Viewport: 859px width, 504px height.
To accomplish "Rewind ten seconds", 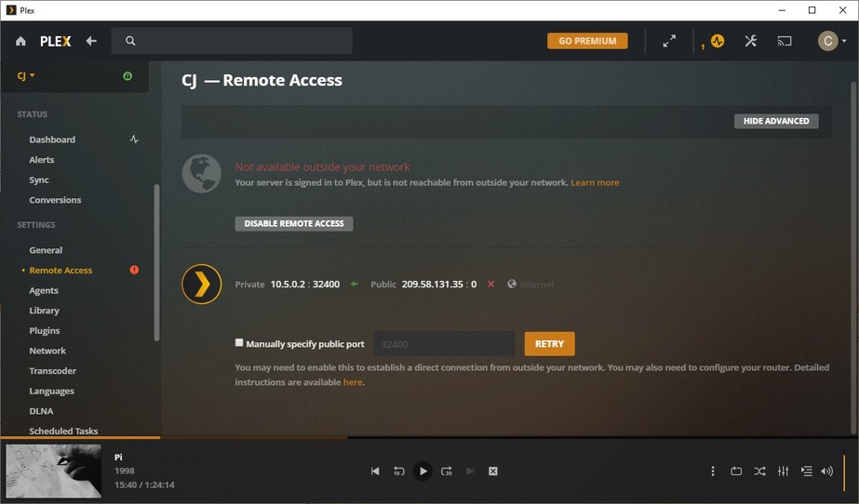I will (399, 471).
